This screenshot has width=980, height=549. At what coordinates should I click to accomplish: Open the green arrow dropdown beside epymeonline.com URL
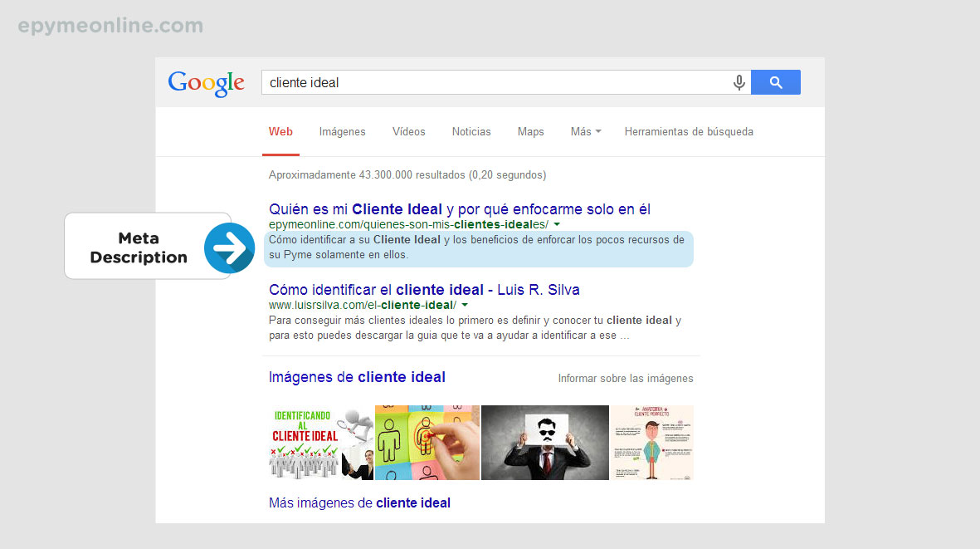point(556,224)
